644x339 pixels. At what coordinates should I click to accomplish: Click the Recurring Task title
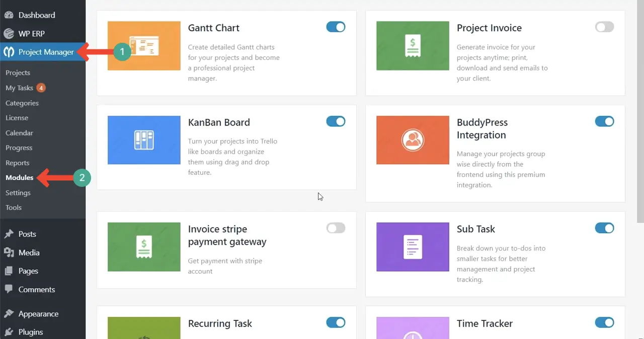tap(220, 323)
